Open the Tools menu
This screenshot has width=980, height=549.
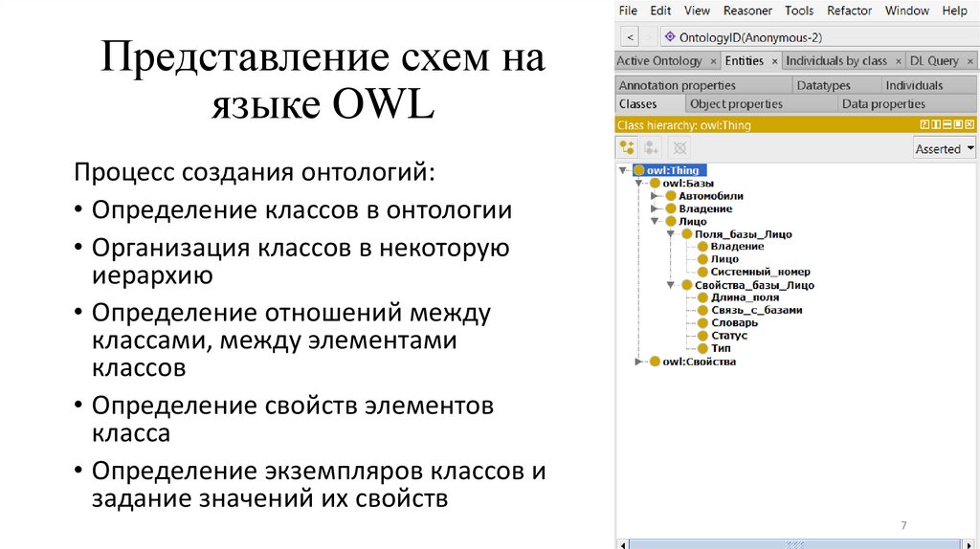point(799,11)
